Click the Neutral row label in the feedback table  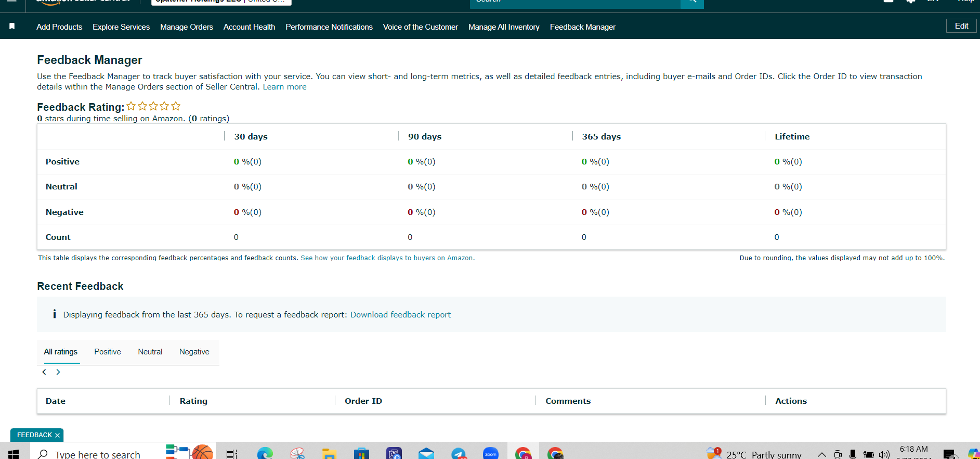(61, 187)
